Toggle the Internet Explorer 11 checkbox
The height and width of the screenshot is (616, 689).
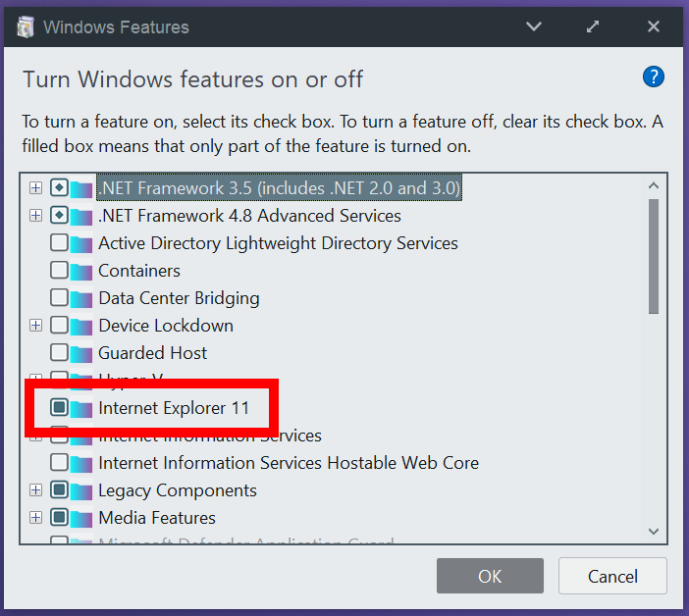pos(59,408)
